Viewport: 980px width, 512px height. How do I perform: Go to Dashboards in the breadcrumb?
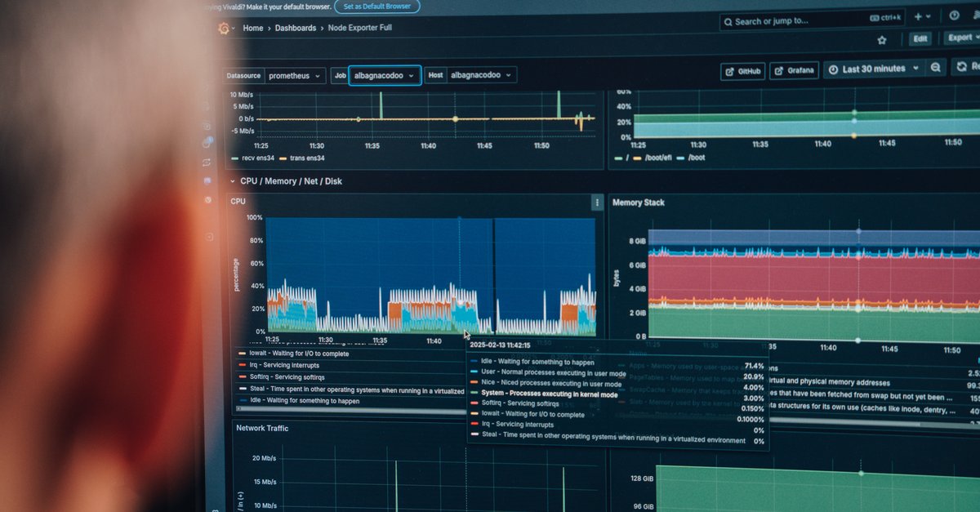pyautogui.click(x=295, y=28)
